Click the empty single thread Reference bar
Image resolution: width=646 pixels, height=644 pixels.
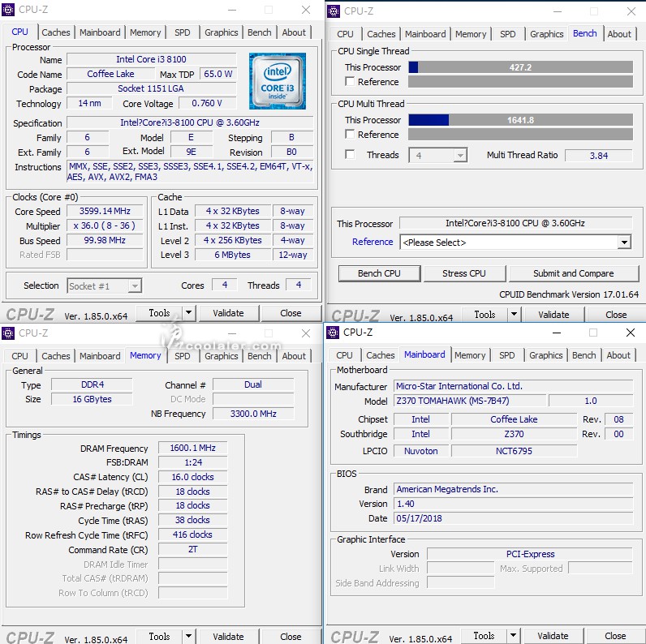(x=521, y=82)
